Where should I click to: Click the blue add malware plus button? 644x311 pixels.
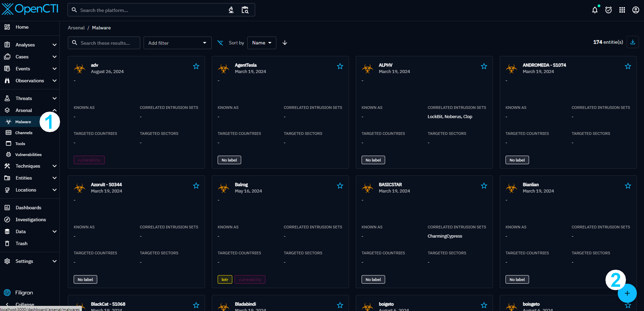[627, 293]
